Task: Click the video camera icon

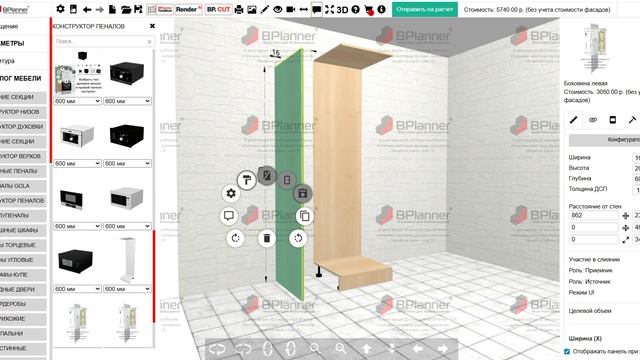Action: (x=291, y=9)
